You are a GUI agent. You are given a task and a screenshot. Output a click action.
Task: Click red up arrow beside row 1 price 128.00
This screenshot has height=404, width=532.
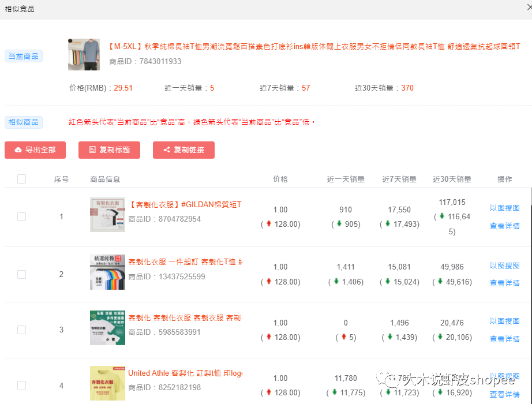(269, 223)
